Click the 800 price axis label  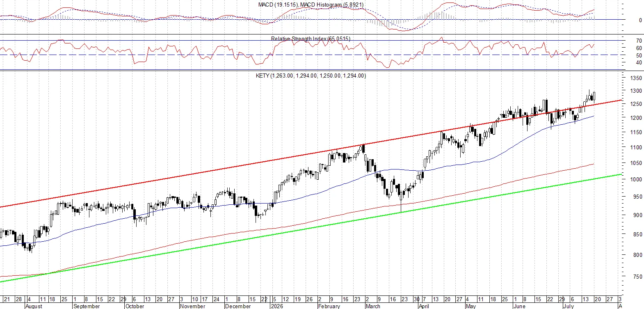point(638,255)
